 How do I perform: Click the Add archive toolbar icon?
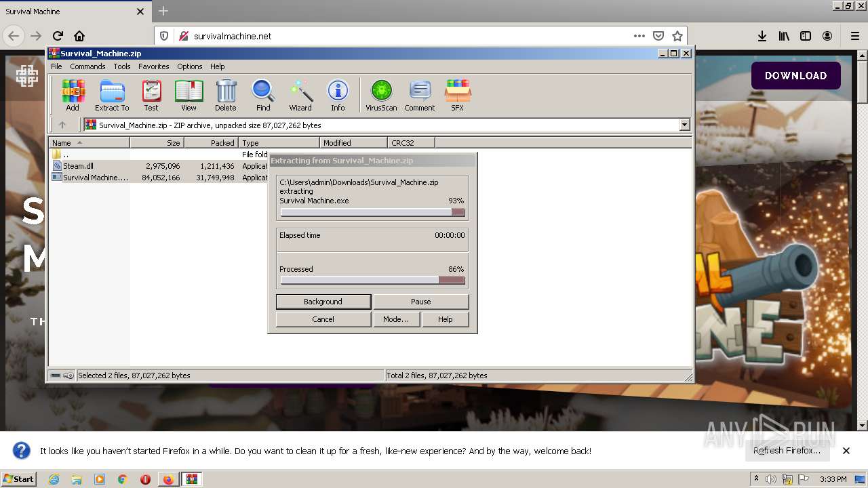click(73, 95)
